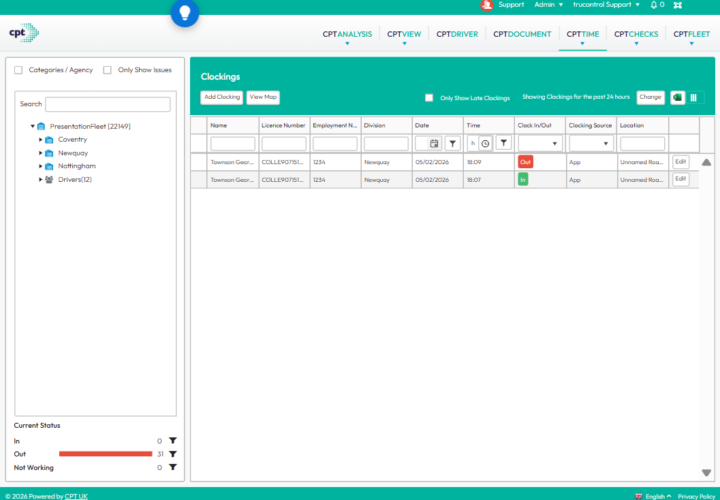Click the green In badge
The width and height of the screenshot is (720, 500).
523,180
